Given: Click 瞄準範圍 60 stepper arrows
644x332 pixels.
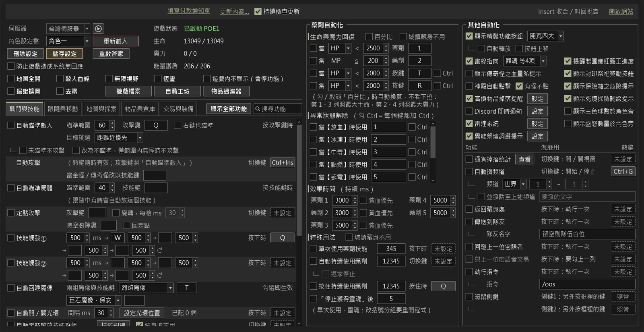Looking at the screenshot, I should click(x=112, y=125).
